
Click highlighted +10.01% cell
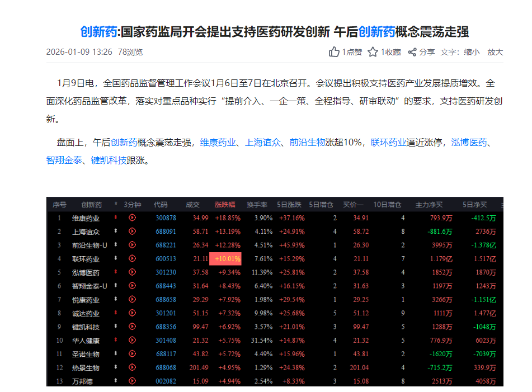pos(225,259)
